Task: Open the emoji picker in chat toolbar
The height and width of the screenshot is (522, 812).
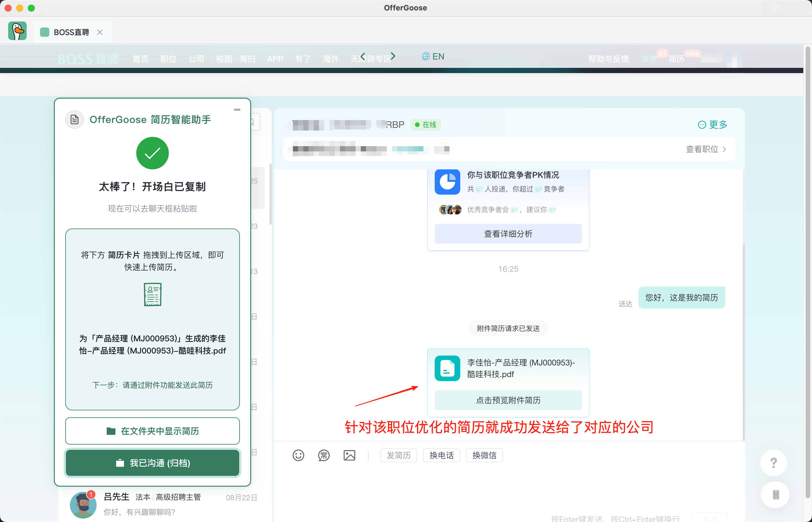Action: [x=298, y=455]
